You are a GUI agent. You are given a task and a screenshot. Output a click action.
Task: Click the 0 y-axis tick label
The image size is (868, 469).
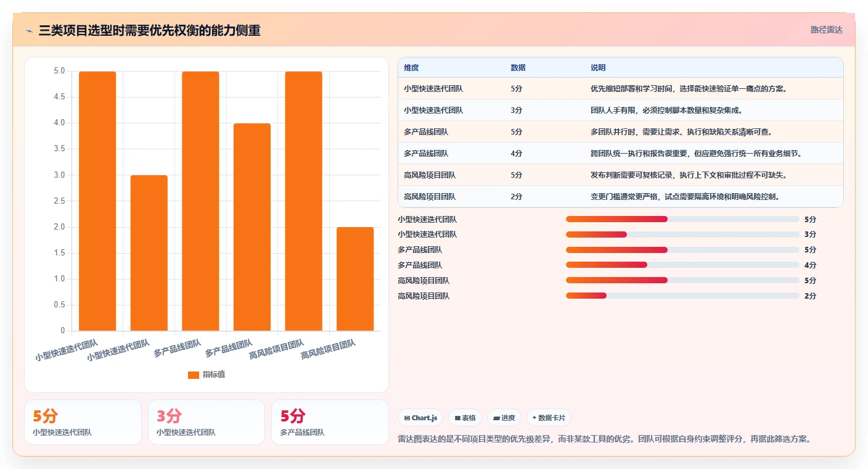pos(63,331)
